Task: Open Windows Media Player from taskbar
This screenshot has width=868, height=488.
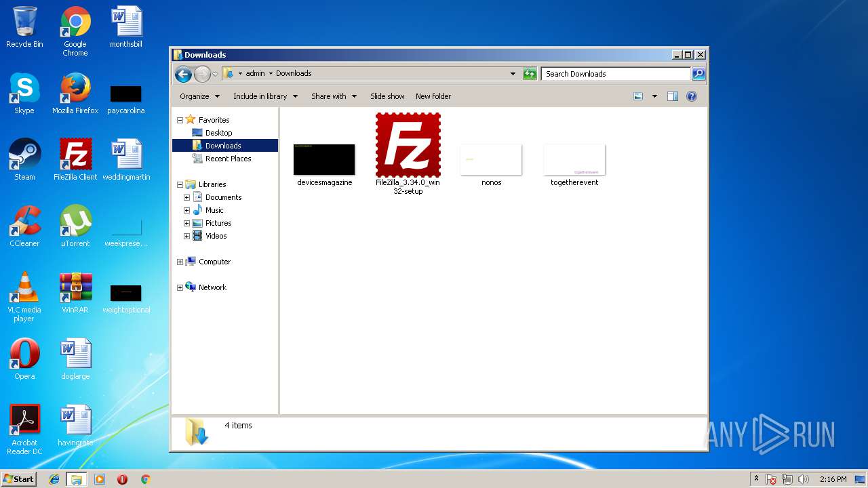Action: (x=100, y=479)
